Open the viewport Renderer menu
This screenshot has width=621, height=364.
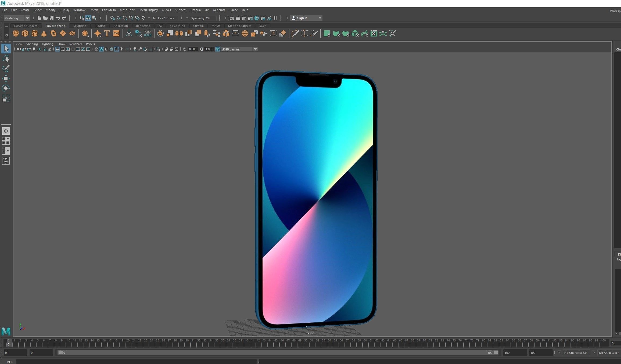click(76, 44)
